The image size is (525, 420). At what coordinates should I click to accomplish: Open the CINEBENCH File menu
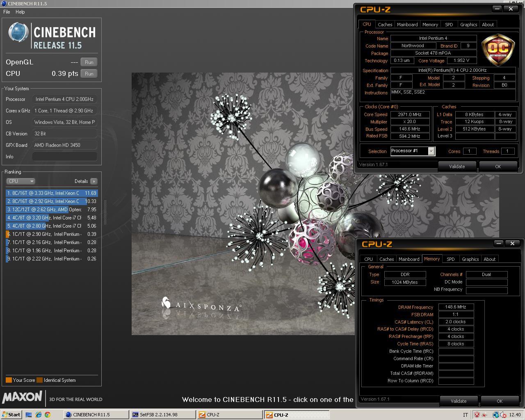pos(7,12)
